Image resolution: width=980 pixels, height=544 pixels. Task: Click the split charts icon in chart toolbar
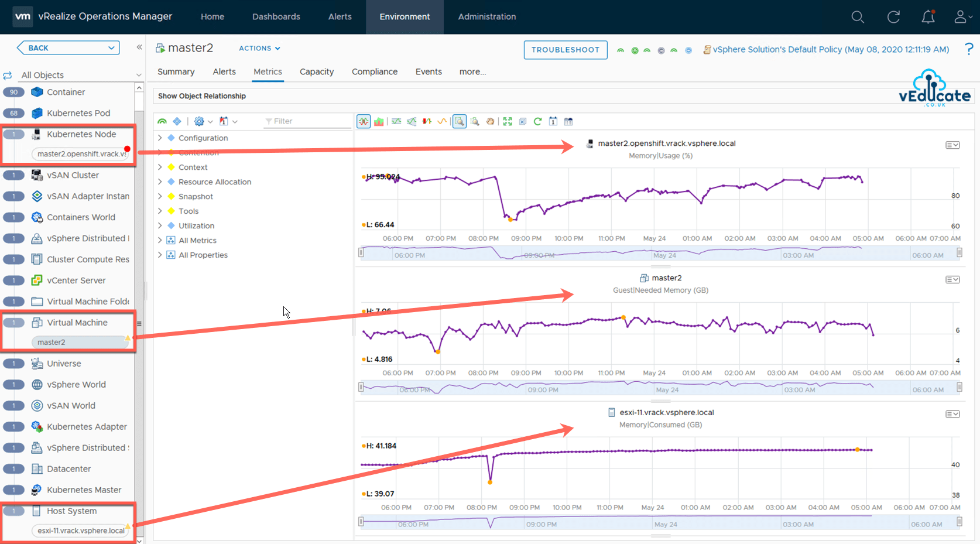tap(364, 121)
